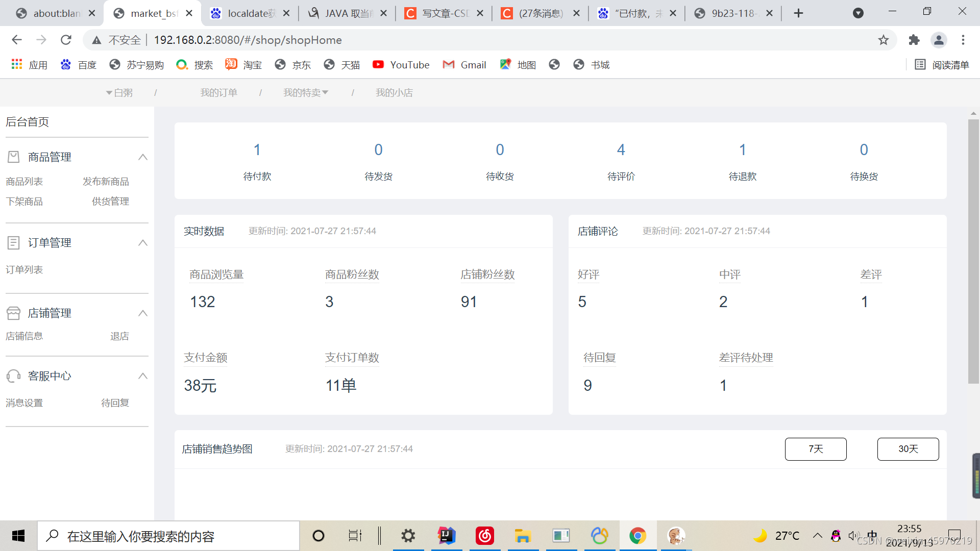Select the 店铺管理 shop icon
This screenshot has width=980, height=551.
[x=14, y=313]
